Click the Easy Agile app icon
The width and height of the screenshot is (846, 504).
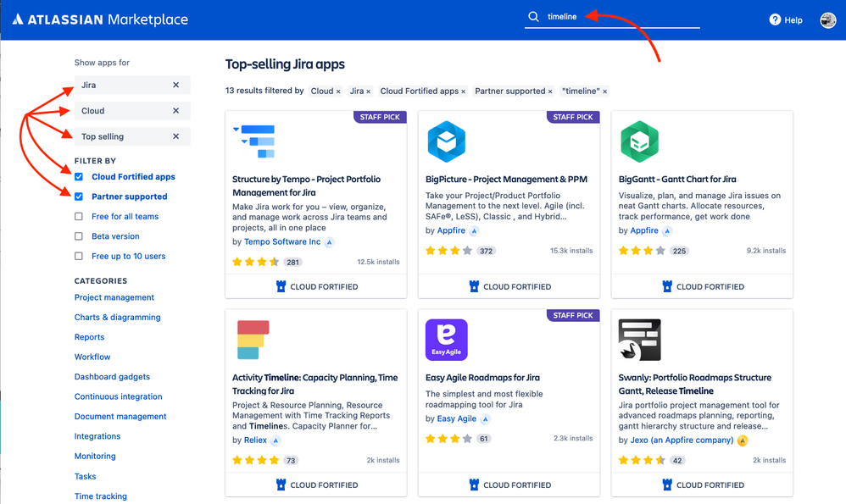tap(446, 340)
